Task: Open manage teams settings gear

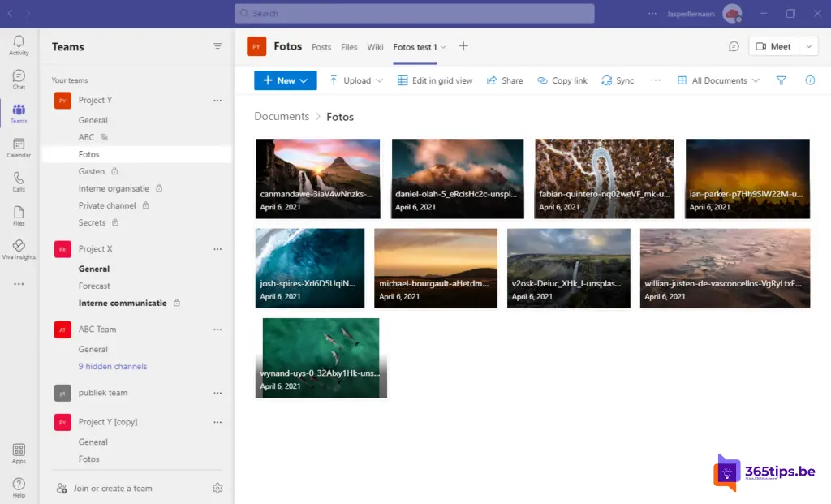Action: click(x=217, y=489)
